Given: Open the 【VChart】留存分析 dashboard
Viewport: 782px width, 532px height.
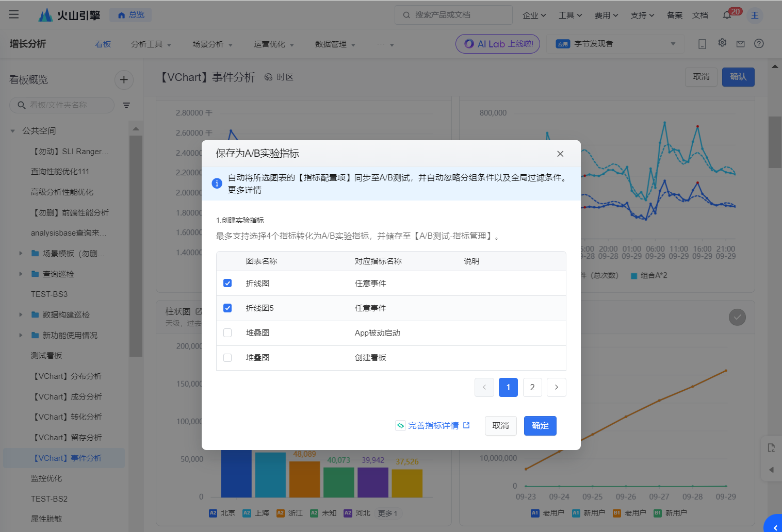Looking at the screenshot, I should click(x=68, y=438).
